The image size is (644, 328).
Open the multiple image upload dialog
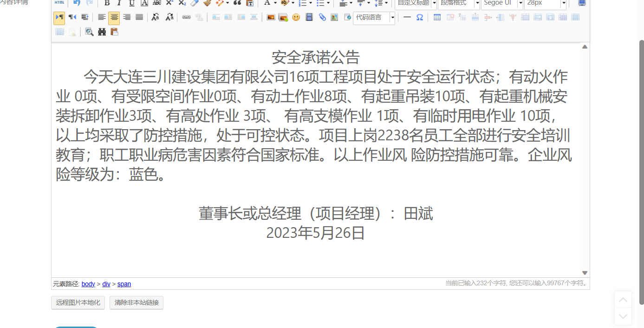click(283, 18)
